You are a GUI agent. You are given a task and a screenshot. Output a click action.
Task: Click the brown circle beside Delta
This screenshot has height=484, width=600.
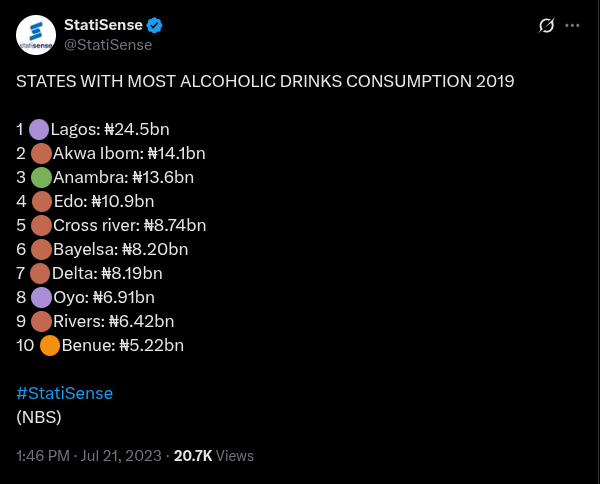(40, 273)
